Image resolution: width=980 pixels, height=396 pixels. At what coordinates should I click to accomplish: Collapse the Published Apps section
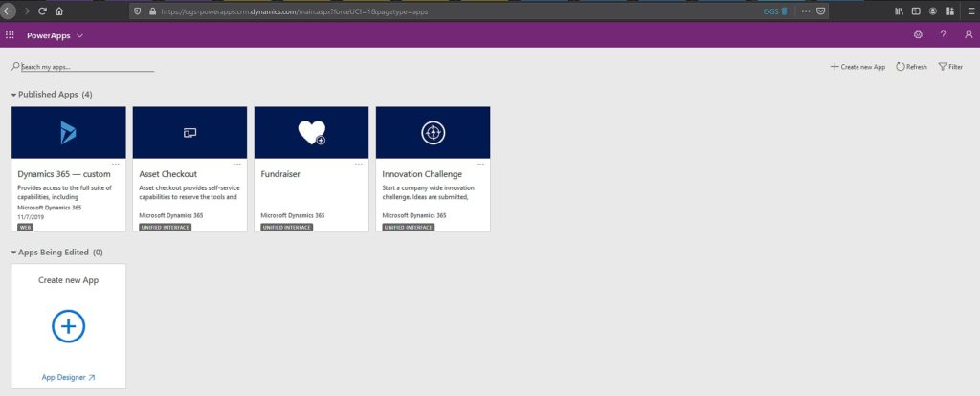click(13, 95)
